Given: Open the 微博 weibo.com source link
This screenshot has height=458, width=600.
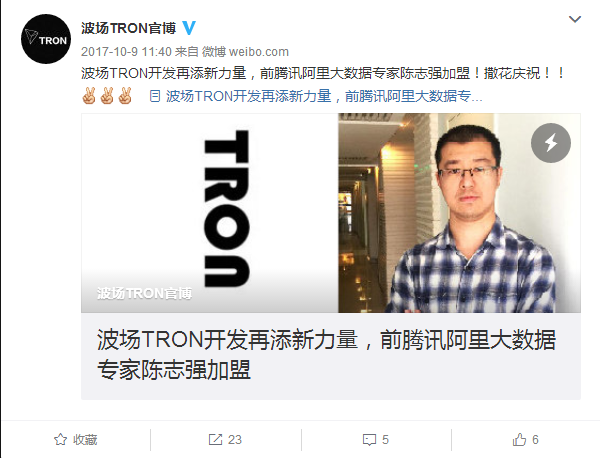Looking at the screenshot, I should point(245,52).
